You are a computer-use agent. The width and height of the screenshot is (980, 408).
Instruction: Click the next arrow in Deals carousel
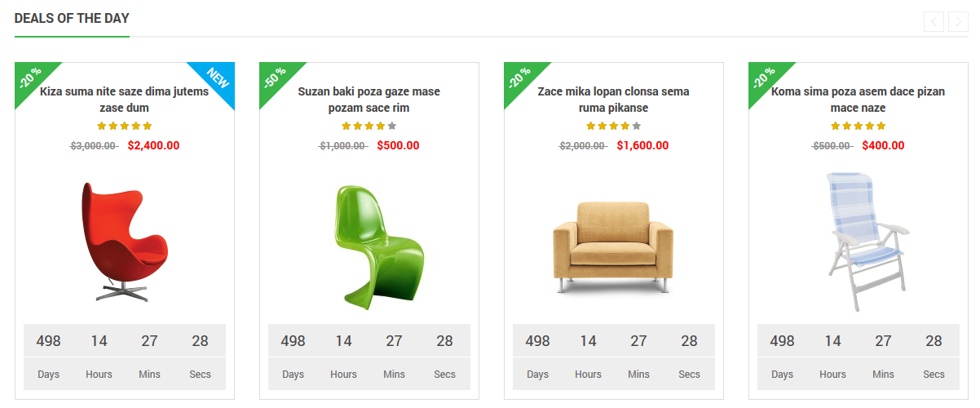click(958, 21)
